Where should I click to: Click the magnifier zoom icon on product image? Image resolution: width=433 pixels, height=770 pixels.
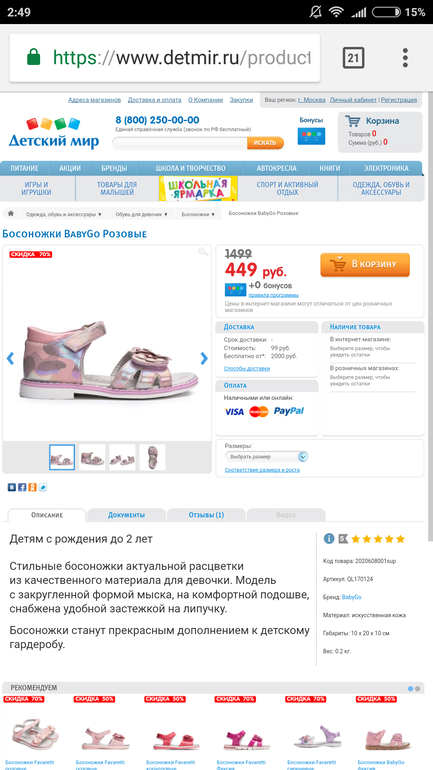pyautogui.click(x=203, y=252)
